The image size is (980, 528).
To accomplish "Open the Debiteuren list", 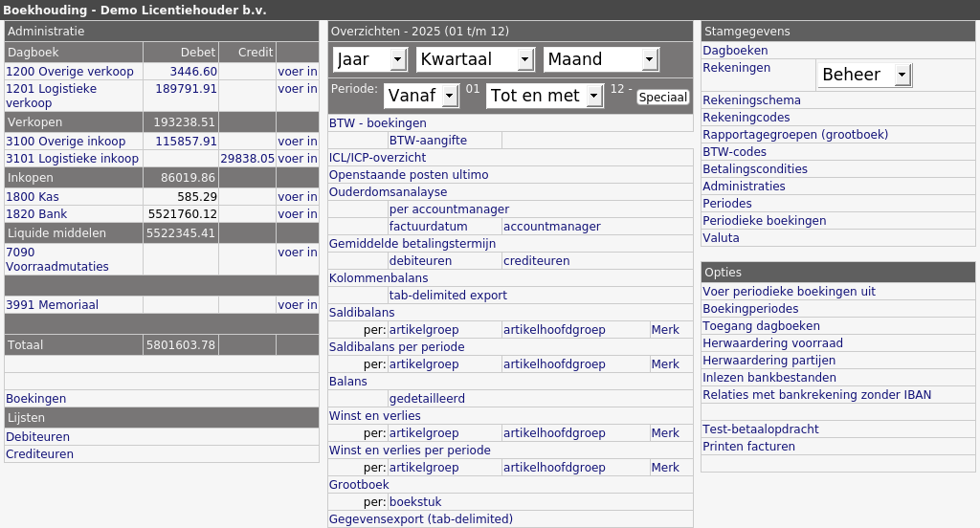I will tap(37, 437).
